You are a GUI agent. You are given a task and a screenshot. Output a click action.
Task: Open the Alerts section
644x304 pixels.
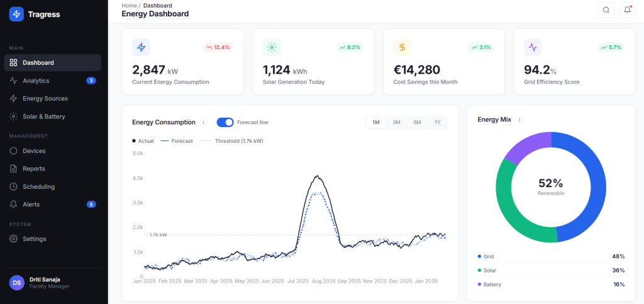(31, 205)
